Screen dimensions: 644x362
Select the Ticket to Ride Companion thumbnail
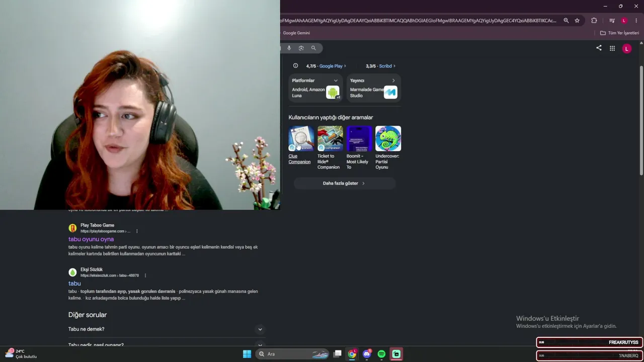point(330,138)
